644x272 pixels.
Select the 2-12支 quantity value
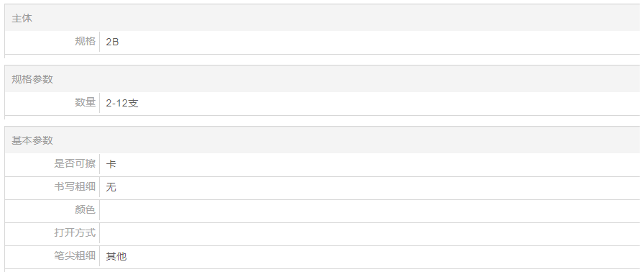122,103
